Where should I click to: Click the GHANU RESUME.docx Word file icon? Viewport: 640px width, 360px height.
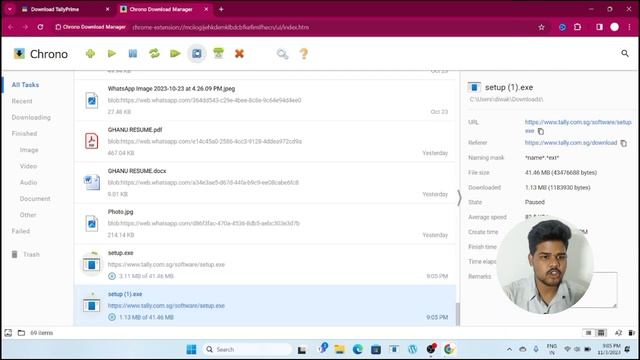tap(91, 182)
